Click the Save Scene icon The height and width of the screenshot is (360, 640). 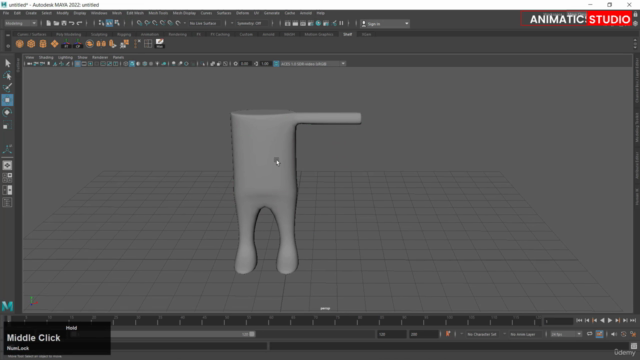click(x=64, y=23)
